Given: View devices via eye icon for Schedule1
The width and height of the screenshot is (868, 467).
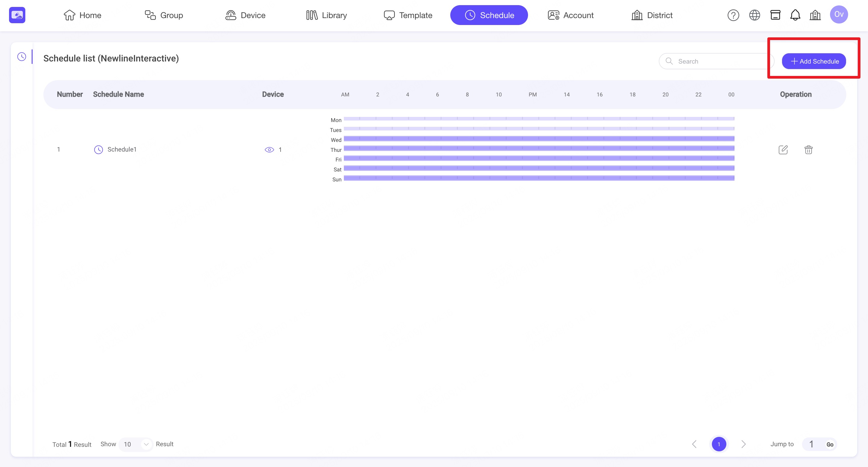Looking at the screenshot, I should (x=269, y=150).
